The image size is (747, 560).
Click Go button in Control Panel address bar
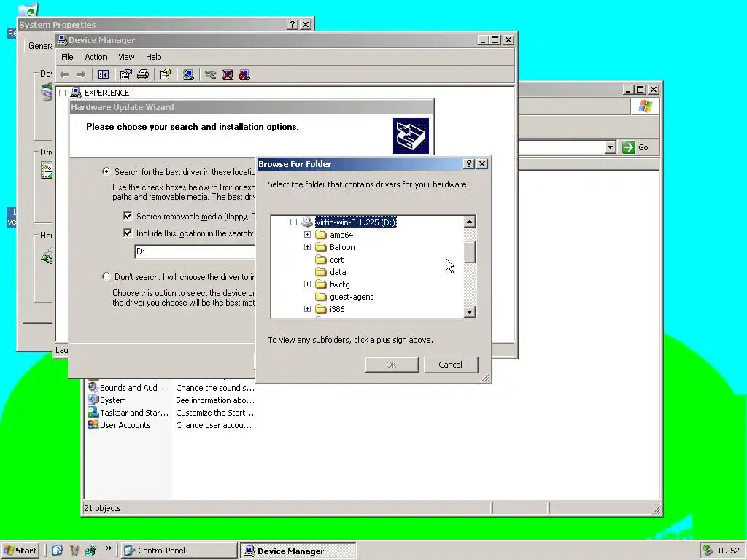(635, 147)
